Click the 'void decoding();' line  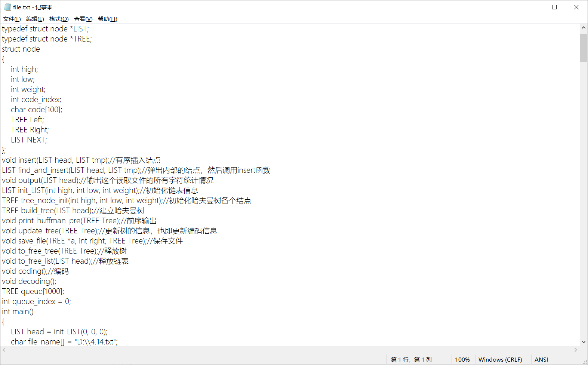tap(29, 281)
